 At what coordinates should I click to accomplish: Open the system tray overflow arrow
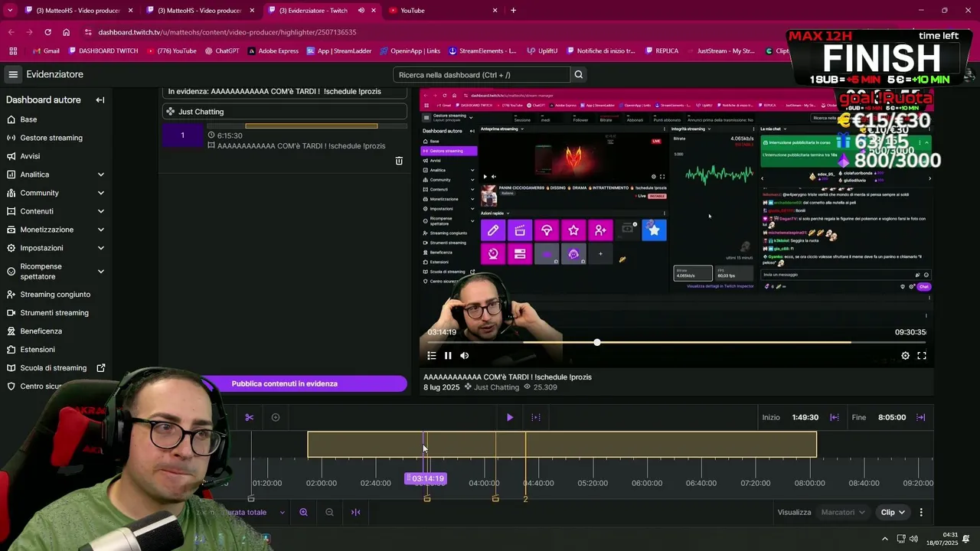[x=885, y=539]
